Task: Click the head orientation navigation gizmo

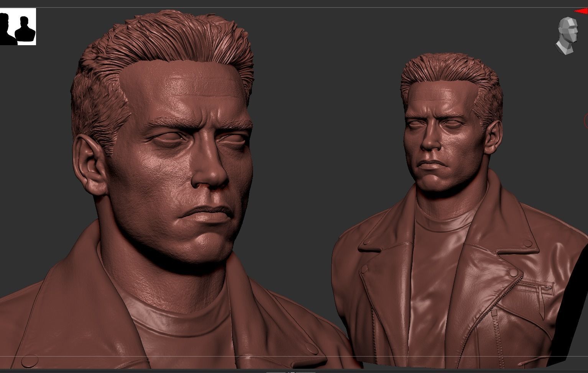Action: coord(567,36)
